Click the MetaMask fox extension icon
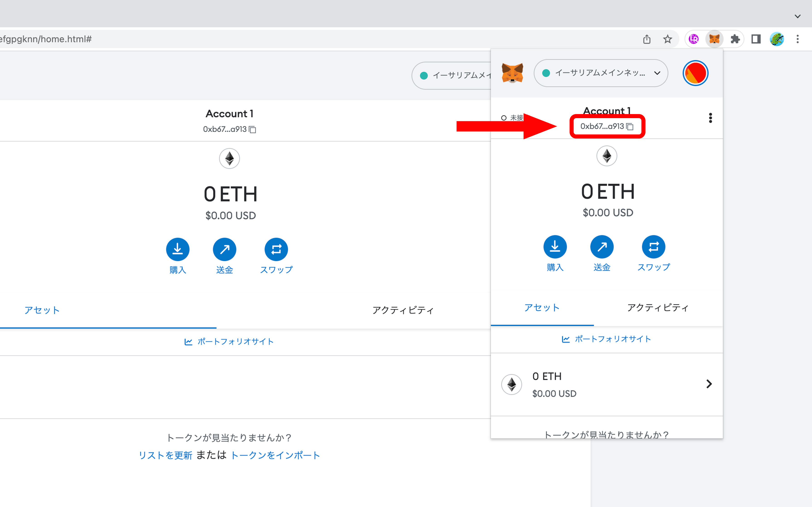The width and height of the screenshot is (812, 507). pos(714,39)
